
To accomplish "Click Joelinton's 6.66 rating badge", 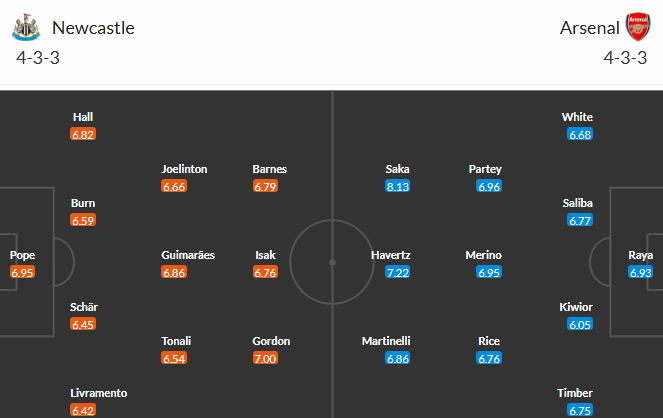I will [x=174, y=186].
